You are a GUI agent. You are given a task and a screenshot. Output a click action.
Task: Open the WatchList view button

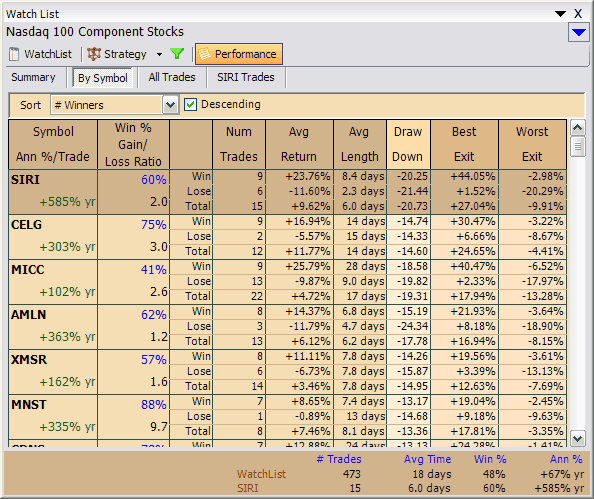pyautogui.click(x=41, y=54)
